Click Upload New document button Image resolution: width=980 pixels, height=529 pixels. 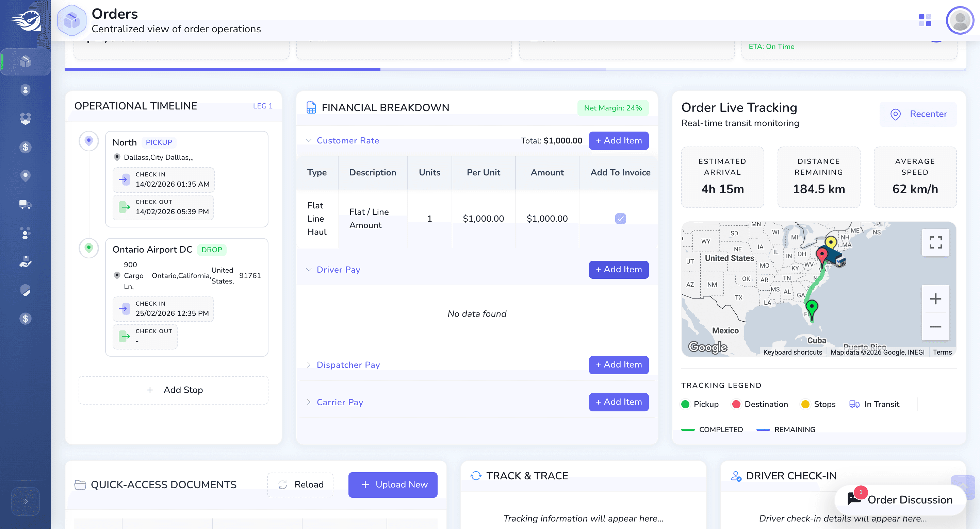[x=393, y=484]
